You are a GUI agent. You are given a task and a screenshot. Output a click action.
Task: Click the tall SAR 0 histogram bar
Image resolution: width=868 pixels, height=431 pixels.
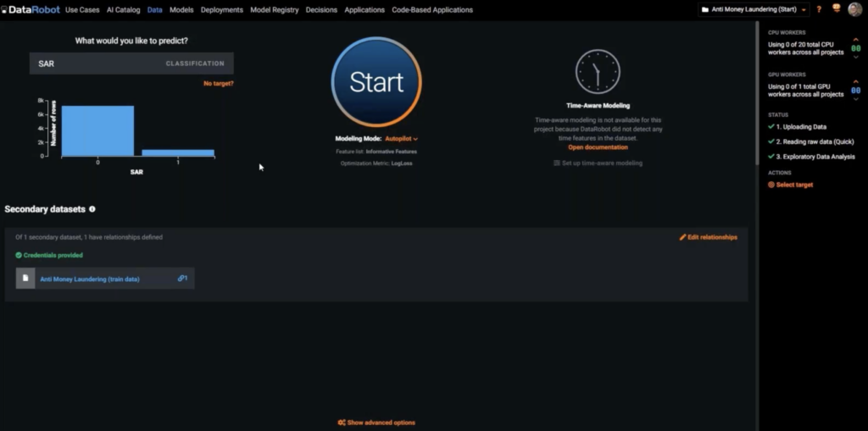[x=97, y=130]
